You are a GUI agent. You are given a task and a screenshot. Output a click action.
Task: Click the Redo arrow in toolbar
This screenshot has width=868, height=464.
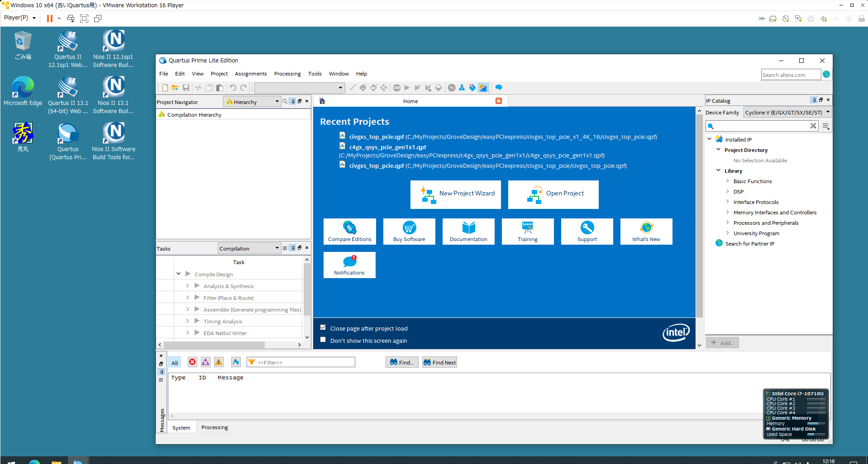[x=243, y=88]
